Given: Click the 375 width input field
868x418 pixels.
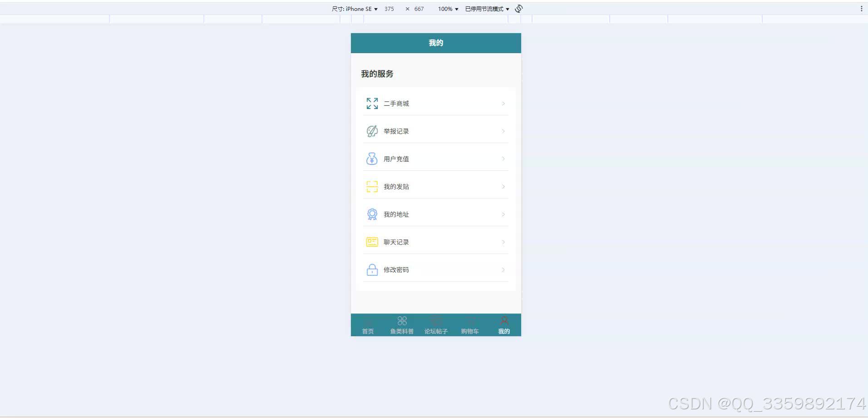Looking at the screenshot, I should tap(389, 9).
